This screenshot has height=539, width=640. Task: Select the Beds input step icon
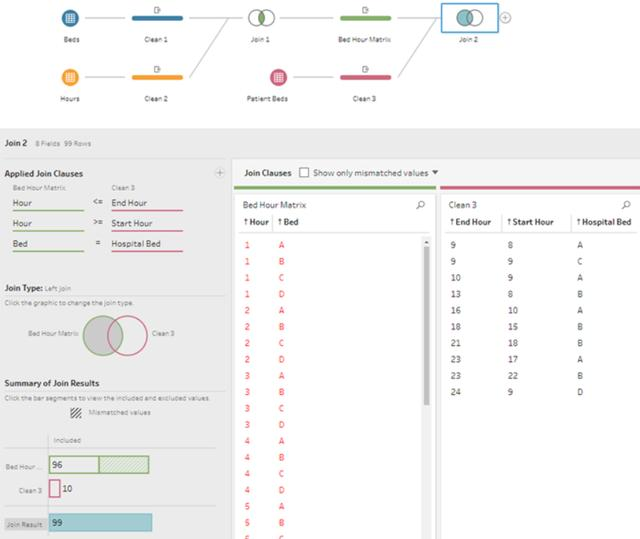pyautogui.click(x=70, y=18)
